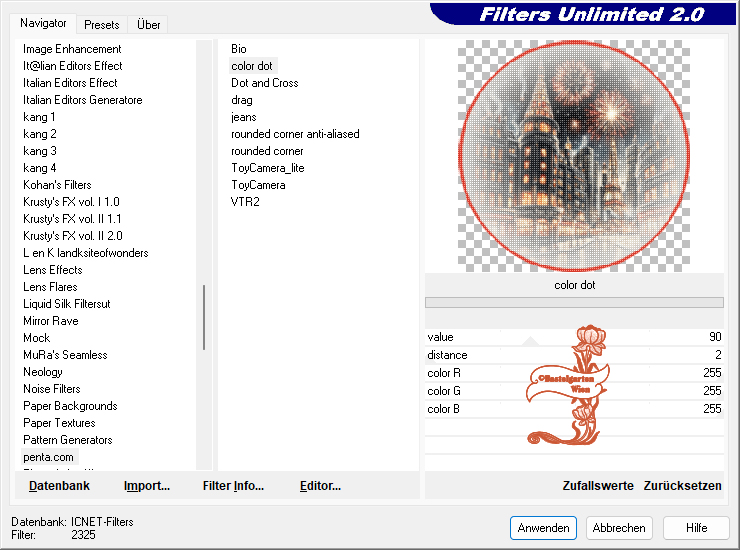
Task: Select Liquid Silk Filtersut category
Action: [67, 304]
